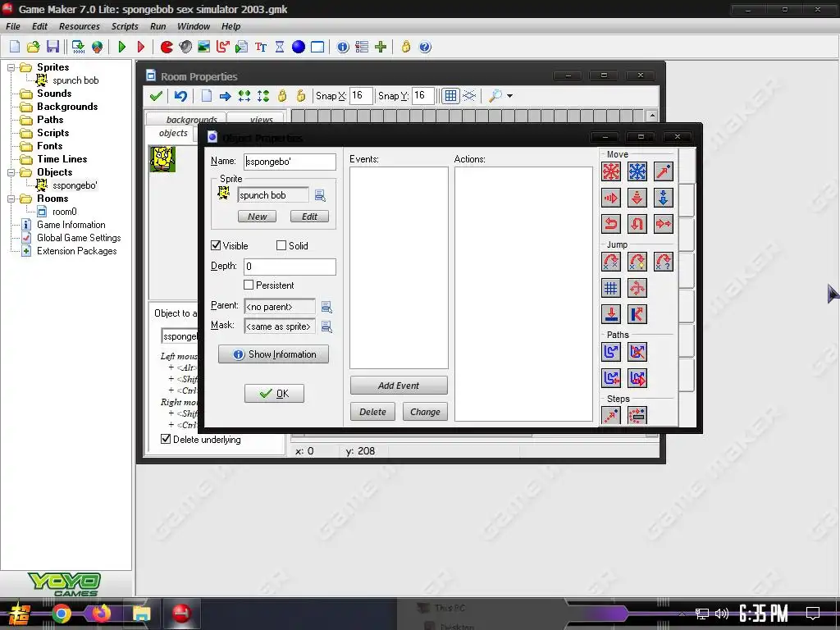
Task: Confirm room changes with green checkmark
Action: tap(156, 96)
